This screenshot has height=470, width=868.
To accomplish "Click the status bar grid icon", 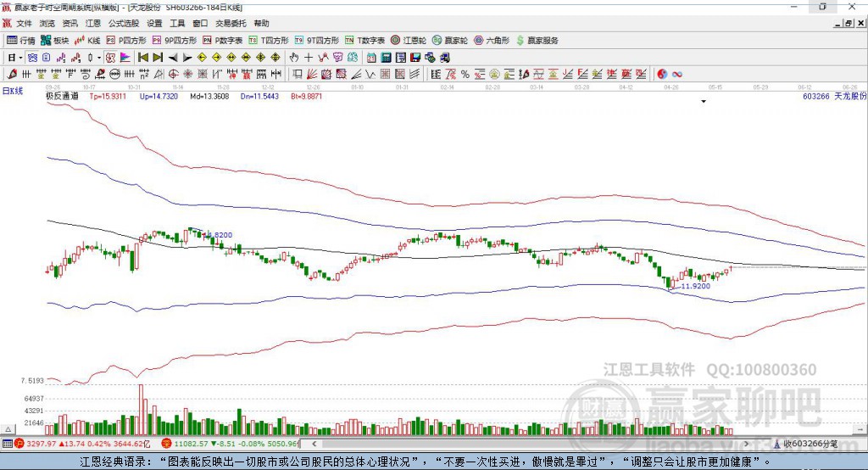I will tap(7, 444).
